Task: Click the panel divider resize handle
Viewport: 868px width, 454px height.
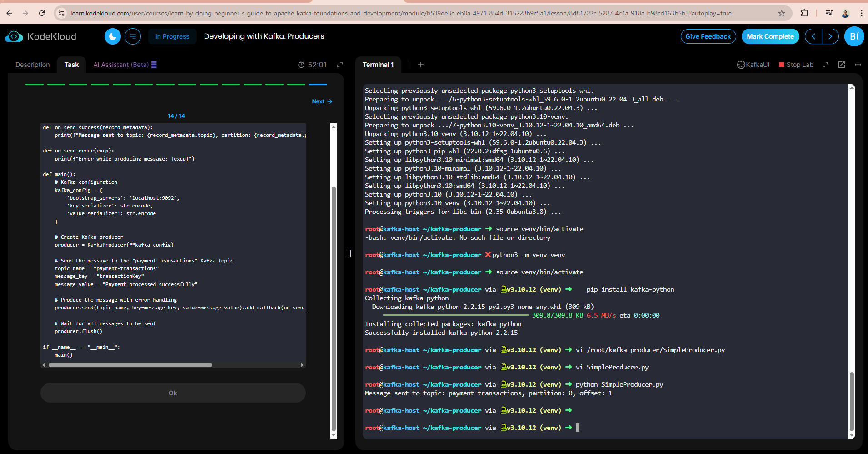Action: (350, 253)
